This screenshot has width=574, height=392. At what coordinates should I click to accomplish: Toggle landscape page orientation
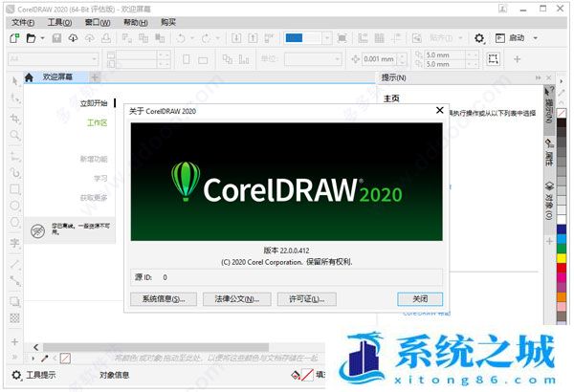click(x=203, y=59)
